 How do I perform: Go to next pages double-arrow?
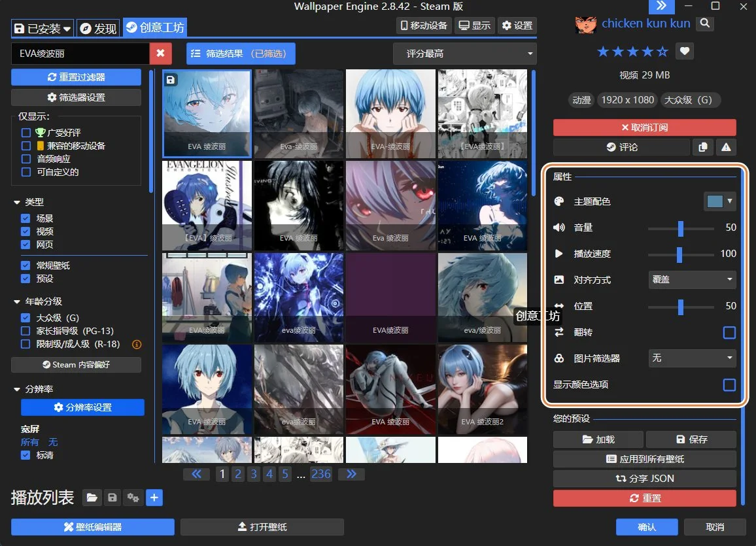point(351,474)
